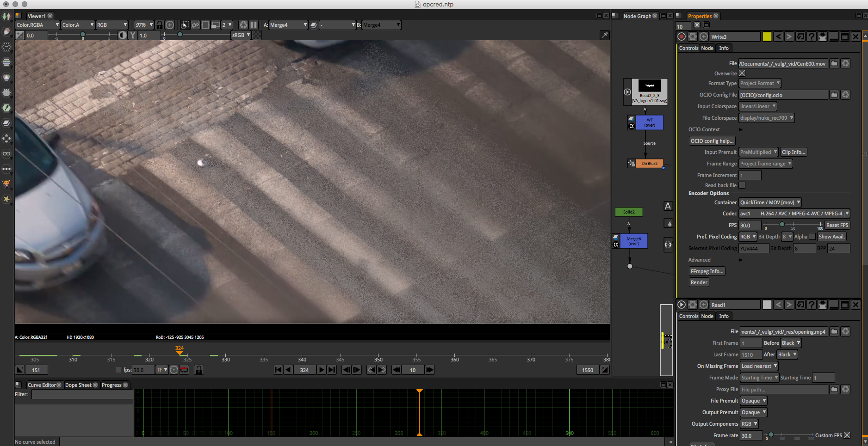Screen dimensions: 868x446
Task: Step forward by increment button
Action: (x=429, y=370)
